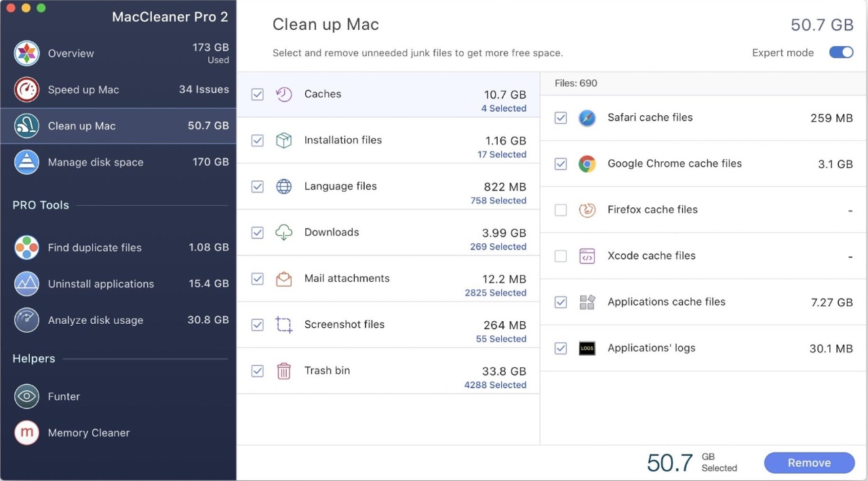Go to Manage disk space
Image resolution: width=868 pixels, height=481 pixels.
click(x=118, y=163)
